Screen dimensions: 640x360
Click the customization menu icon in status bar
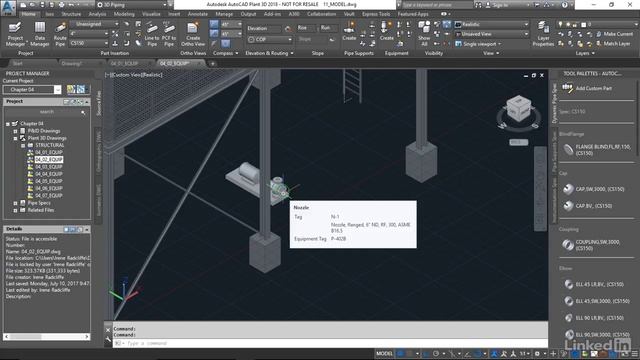tap(635, 354)
